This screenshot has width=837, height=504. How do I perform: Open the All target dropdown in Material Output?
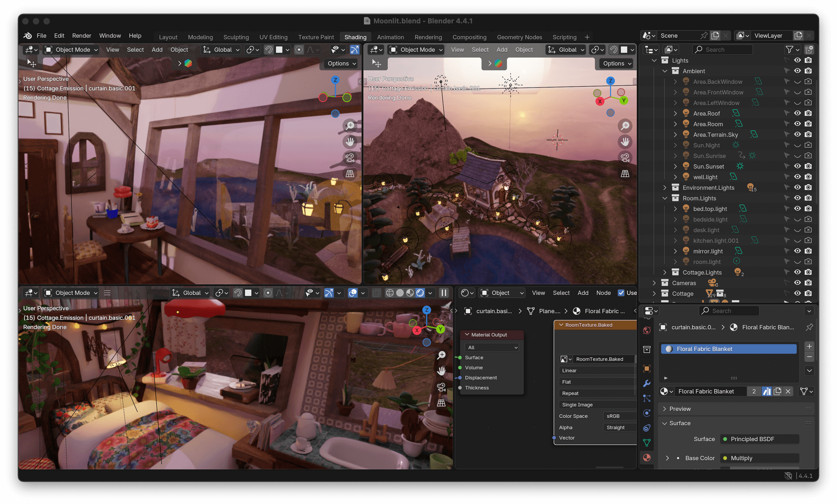492,347
